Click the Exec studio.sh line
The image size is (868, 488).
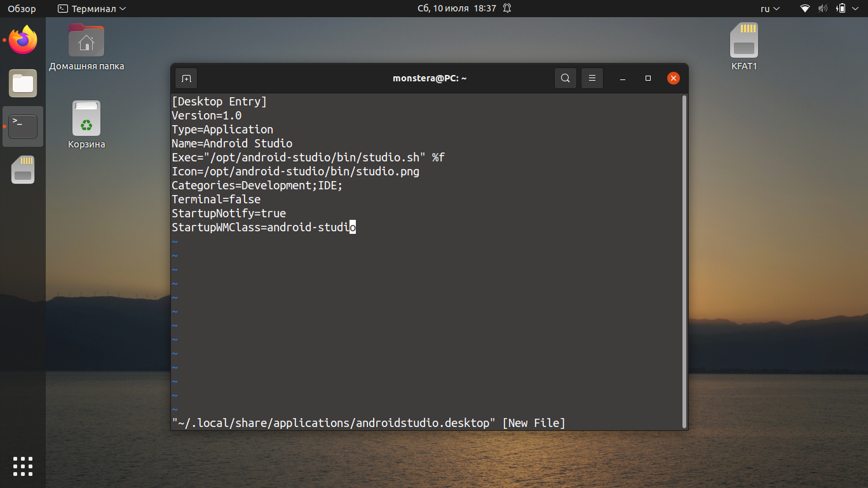coord(308,158)
